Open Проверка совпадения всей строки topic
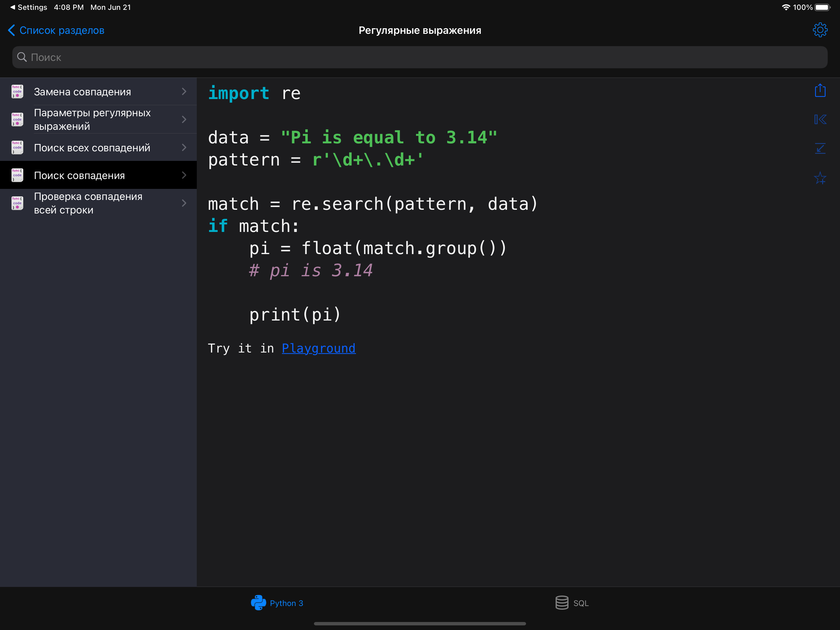 click(x=98, y=203)
